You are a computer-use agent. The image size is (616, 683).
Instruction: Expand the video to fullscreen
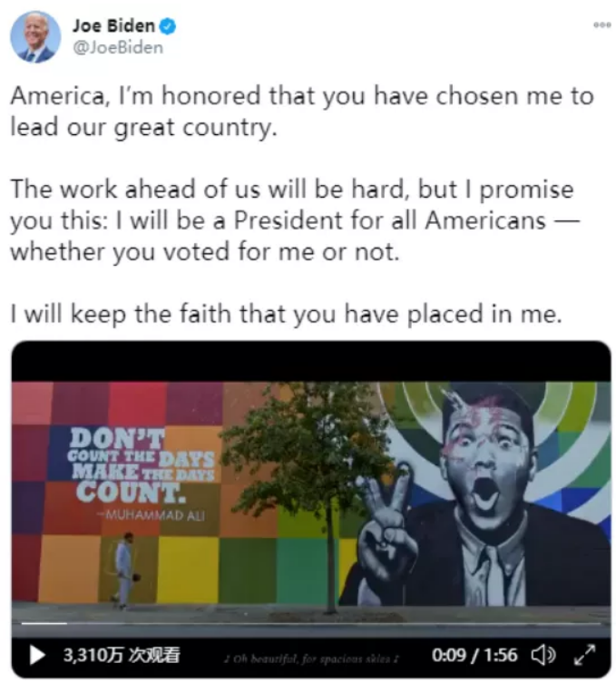pyautogui.click(x=584, y=655)
